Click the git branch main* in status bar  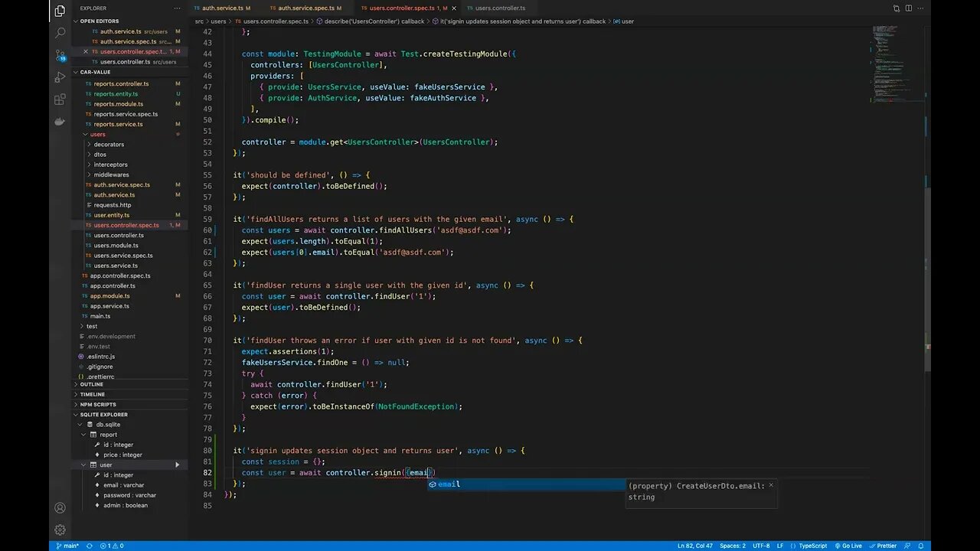(x=67, y=546)
